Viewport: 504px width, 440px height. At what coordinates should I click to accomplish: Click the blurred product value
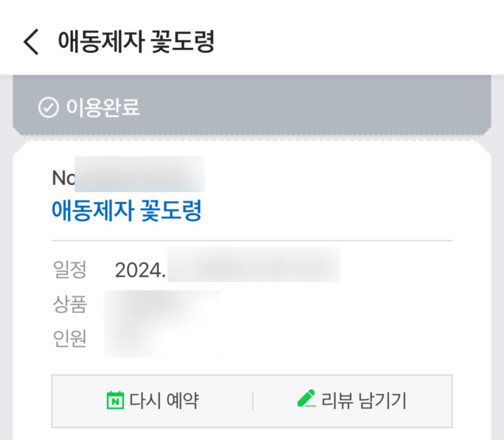click(x=161, y=304)
